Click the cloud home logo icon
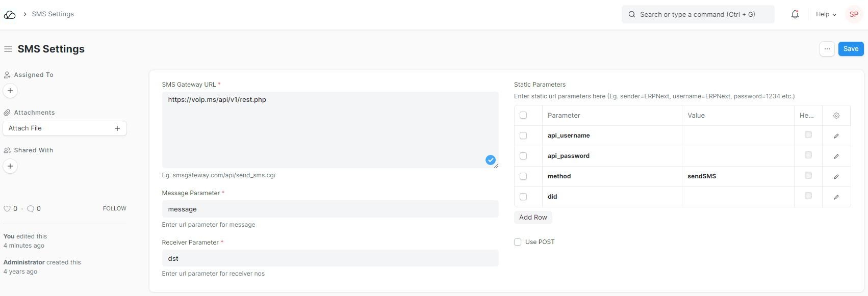Image resolution: width=868 pixels, height=296 pixels. [x=10, y=15]
